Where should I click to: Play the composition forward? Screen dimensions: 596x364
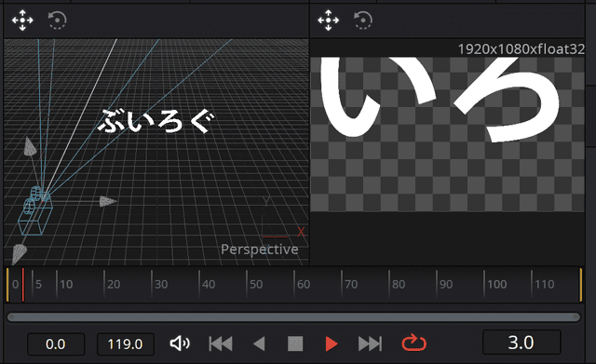click(x=332, y=344)
